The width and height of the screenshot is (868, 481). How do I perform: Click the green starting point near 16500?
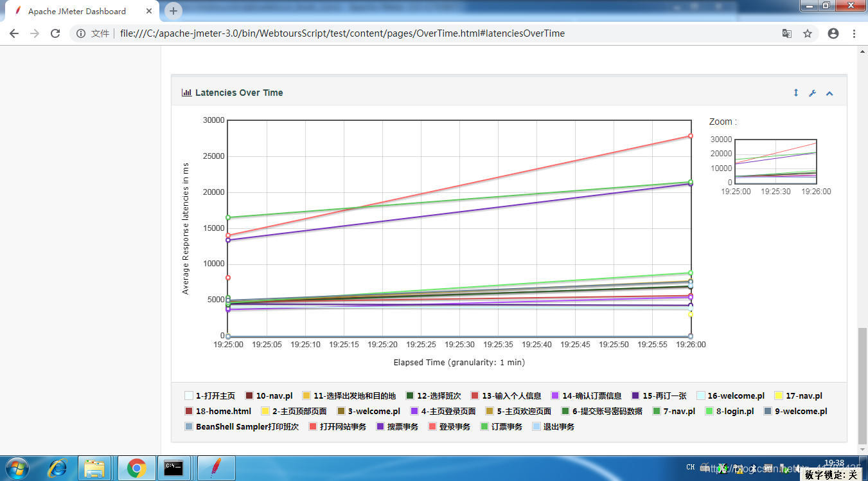(x=227, y=217)
